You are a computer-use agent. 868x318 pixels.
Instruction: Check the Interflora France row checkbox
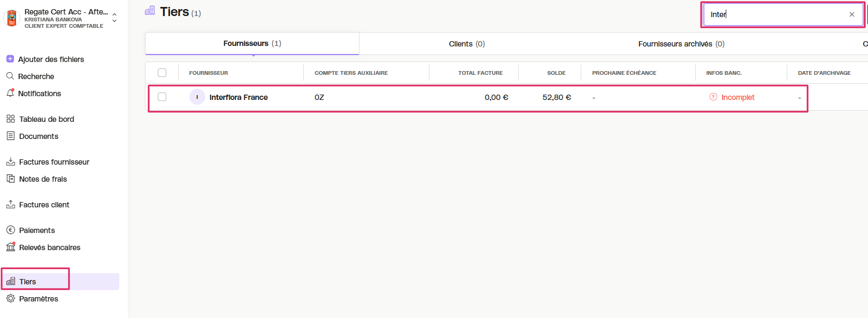click(162, 97)
